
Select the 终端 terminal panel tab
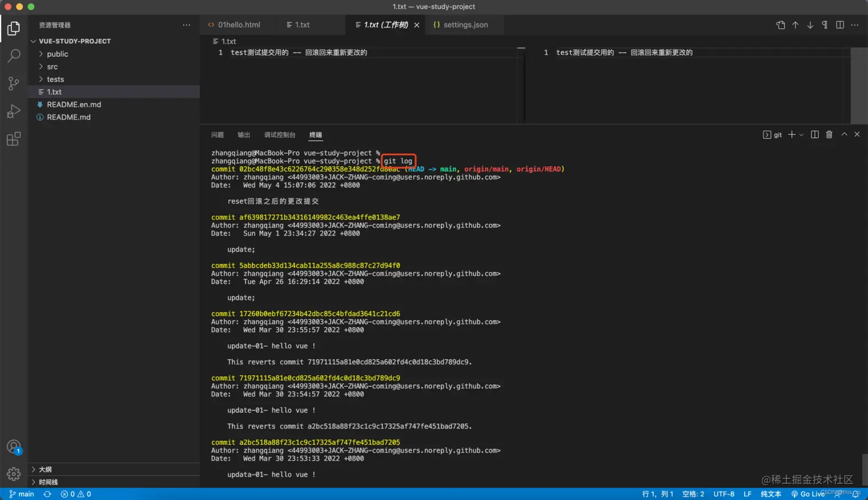pos(316,135)
